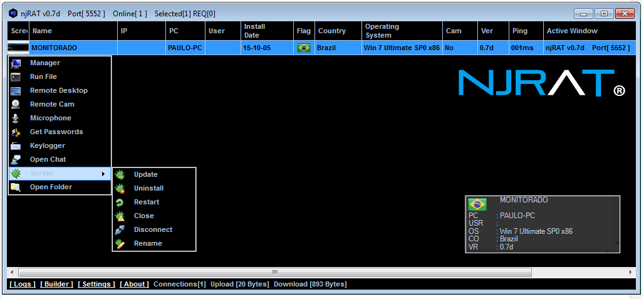Sort by the Name column header
This screenshot has height=299, width=644.
(73, 31)
